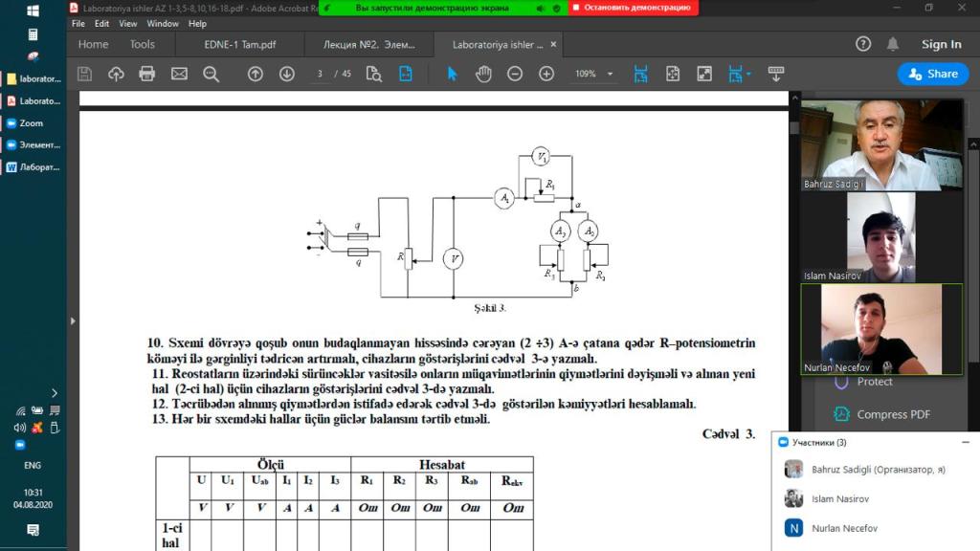The height and width of the screenshot is (551, 980).
Task: Click the document vertical scrollbar thumb
Action: click(x=794, y=127)
